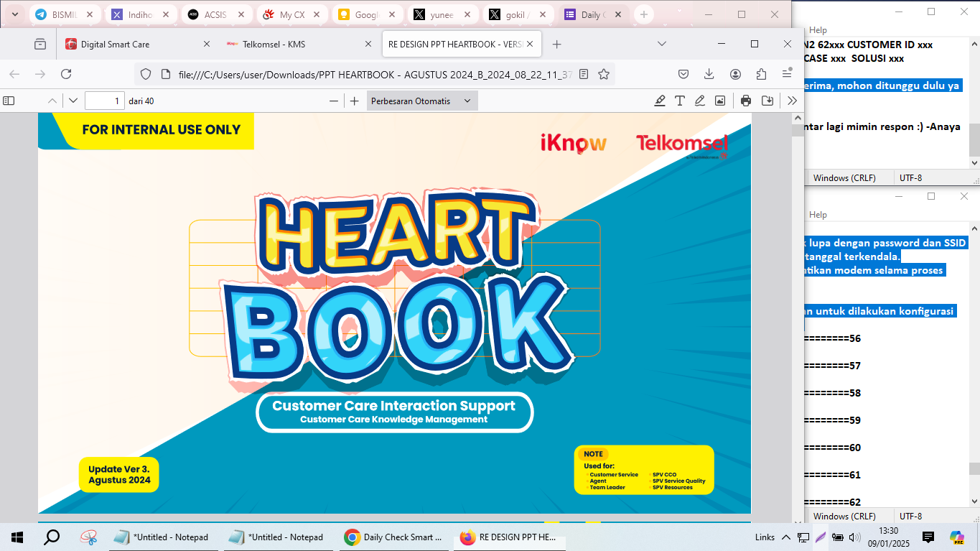Click the PDF page number field

(x=105, y=101)
